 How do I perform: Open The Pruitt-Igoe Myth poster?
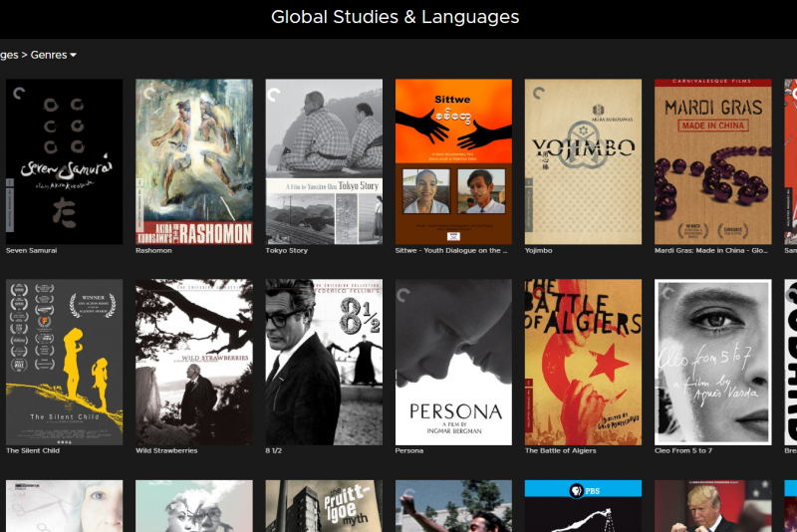[324, 506]
